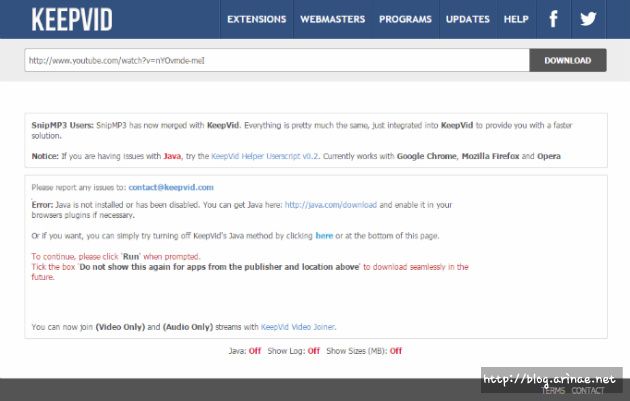Screen dimensions: 630x401
Task: Open the Help menu item
Action: point(516,19)
